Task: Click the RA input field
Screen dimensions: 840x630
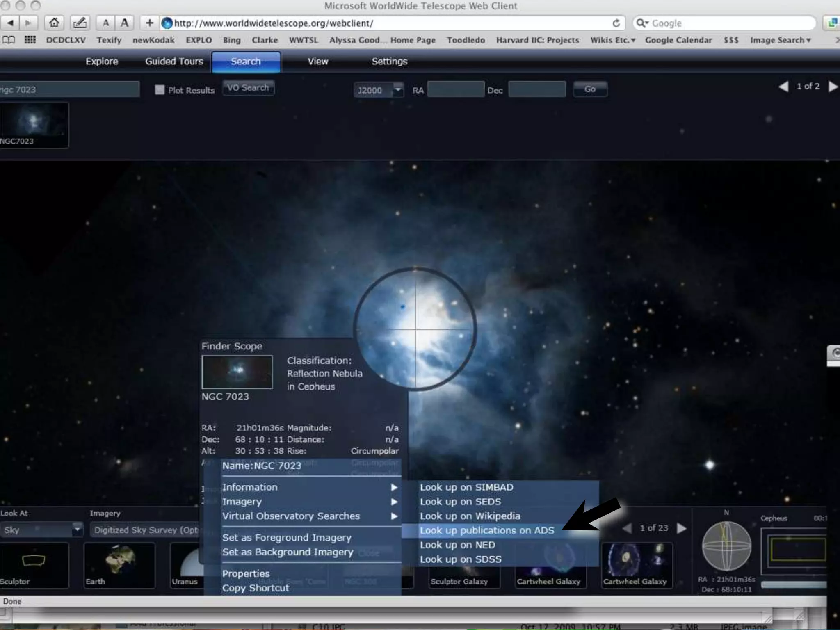Action: click(455, 89)
